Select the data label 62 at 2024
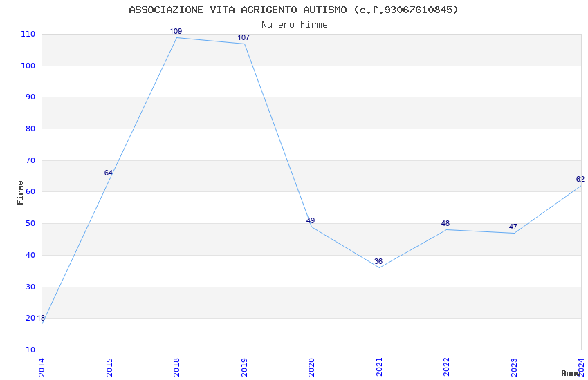Image resolution: width=588 pixels, height=380 pixels. click(x=580, y=180)
